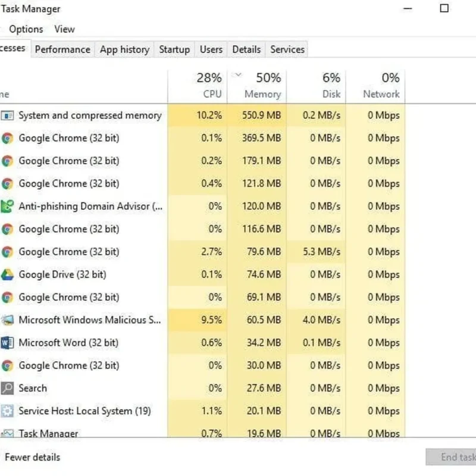This screenshot has height=476, width=476.
Task: Click the End task button
Action: tap(452, 457)
